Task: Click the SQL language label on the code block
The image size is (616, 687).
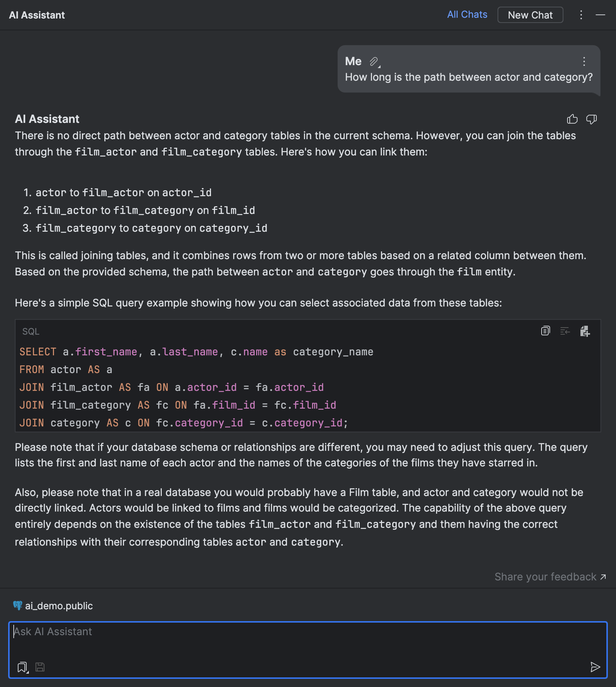Action: pyautogui.click(x=30, y=331)
